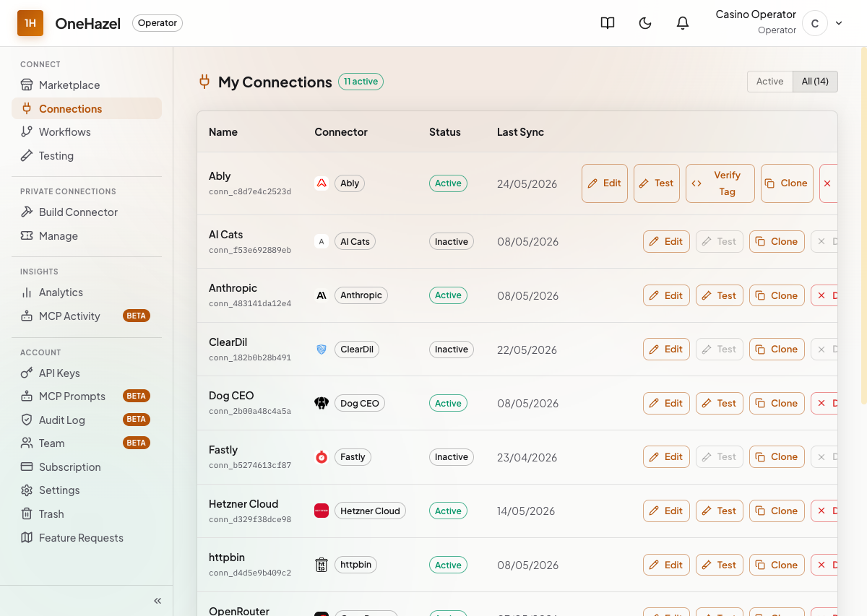Open Trash in the sidebar
Image resolution: width=867 pixels, height=616 pixels.
point(87,514)
